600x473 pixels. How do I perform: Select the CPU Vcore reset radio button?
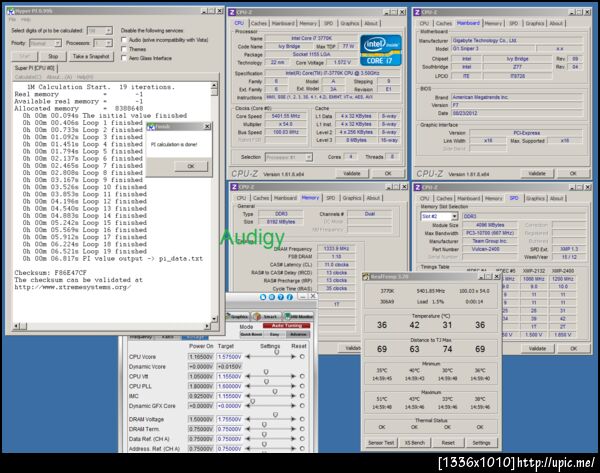302,357
